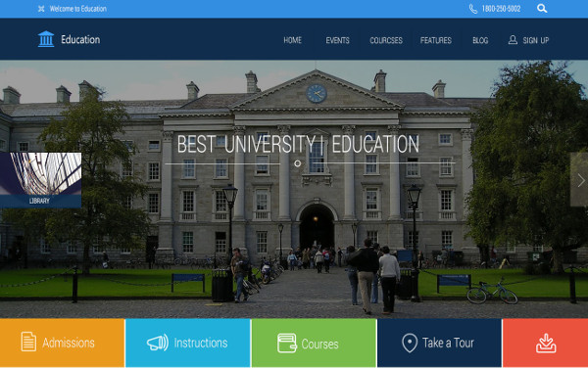Viewport: 588px width, 368px height.
Task: Open the EVENTS menu item
Action: click(337, 40)
